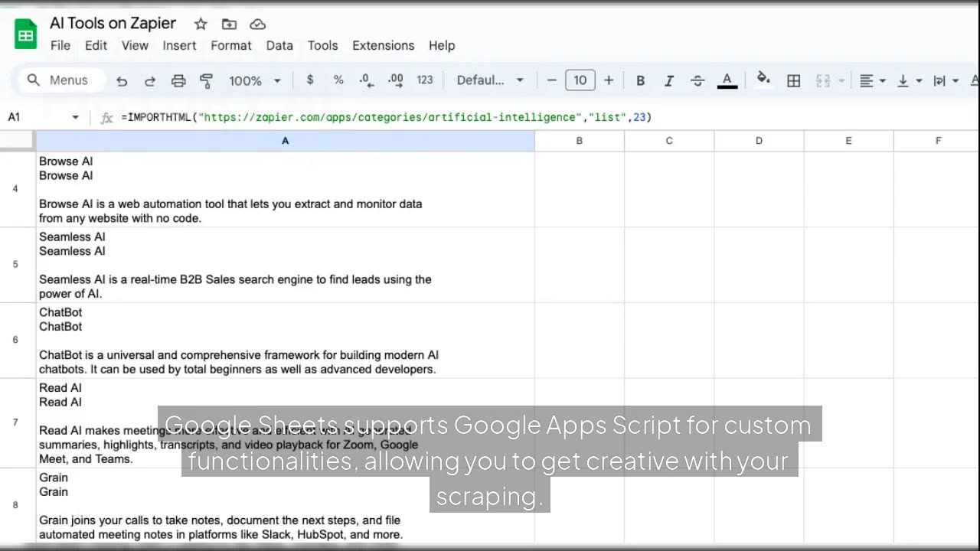
Task: Select column F header
Action: click(x=938, y=141)
